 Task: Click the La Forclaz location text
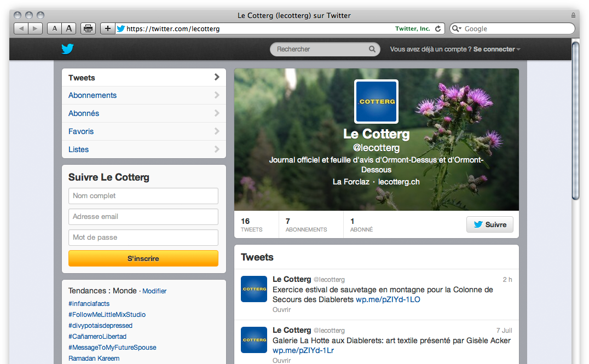click(x=351, y=182)
